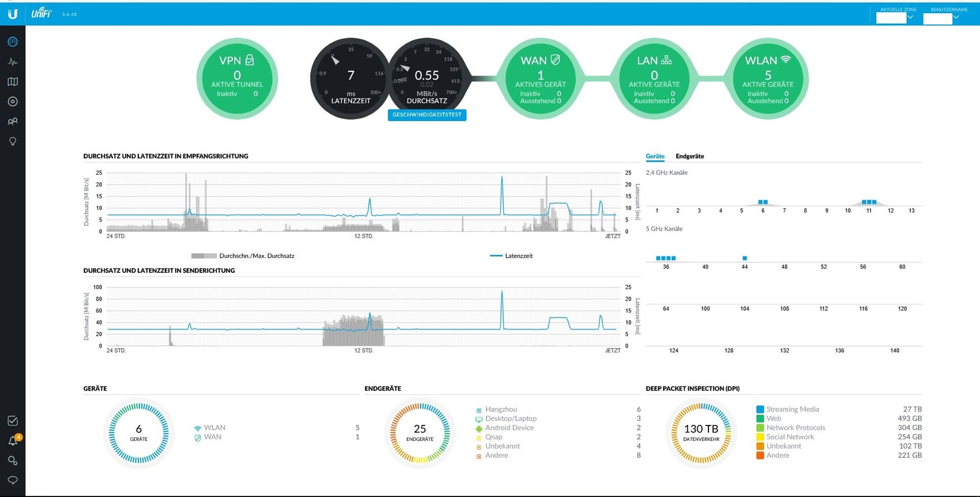Open the Statistics pulse icon in sidebar
Image resolution: width=980 pixels, height=497 pixels.
coord(13,62)
